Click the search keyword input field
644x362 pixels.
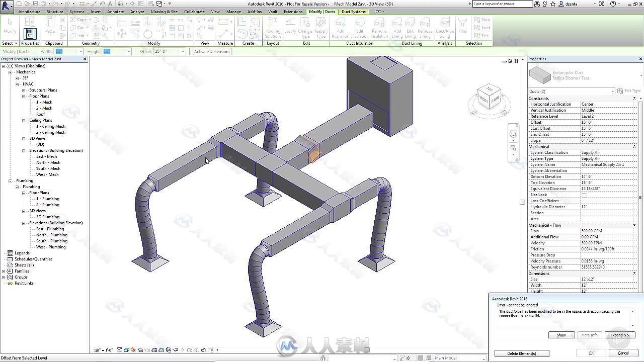[502, 4]
